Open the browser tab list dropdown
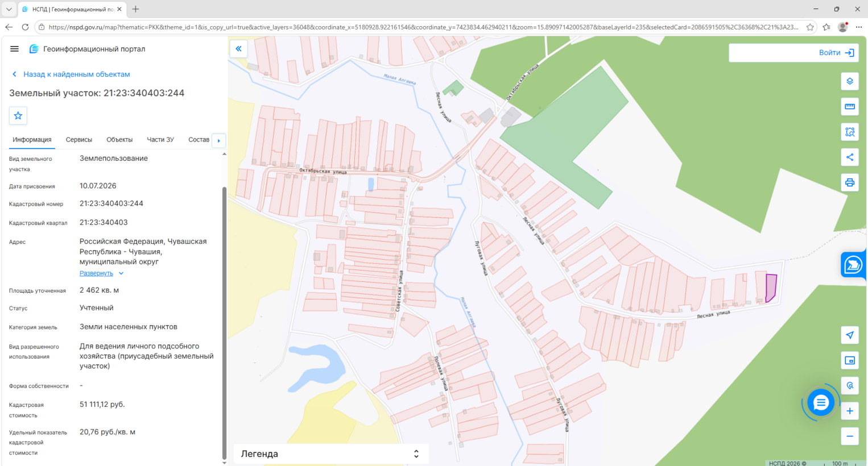The width and height of the screenshot is (868, 466). [x=9, y=9]
